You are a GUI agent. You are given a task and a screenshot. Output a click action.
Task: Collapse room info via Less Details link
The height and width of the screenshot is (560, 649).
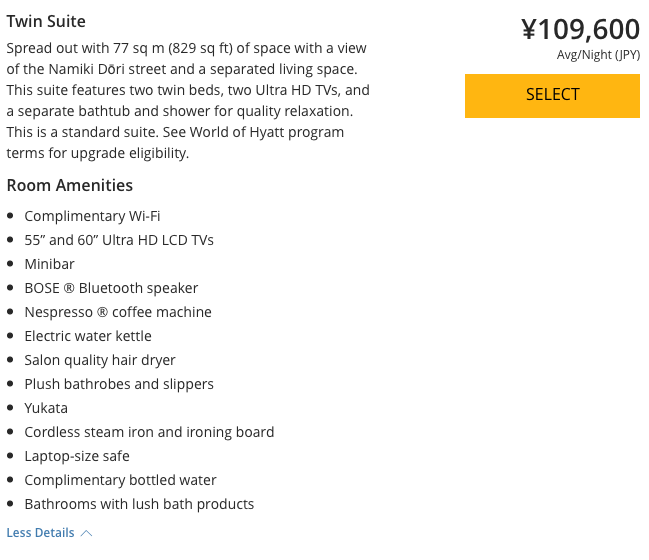[41, 533]
